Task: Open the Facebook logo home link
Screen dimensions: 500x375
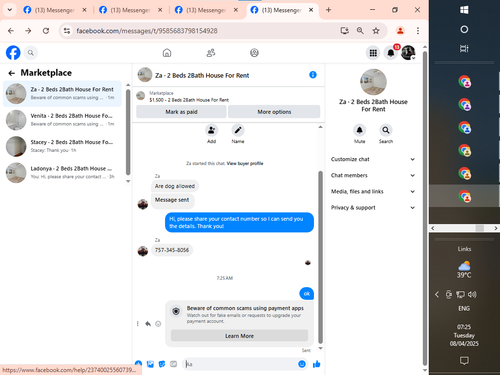Action: coord(13,53)
